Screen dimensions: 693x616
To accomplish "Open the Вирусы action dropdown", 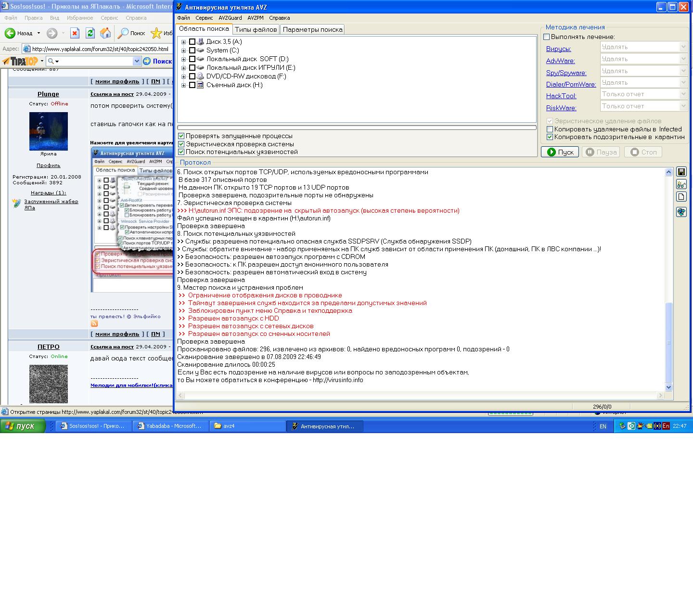I will [x=683, y=47].
